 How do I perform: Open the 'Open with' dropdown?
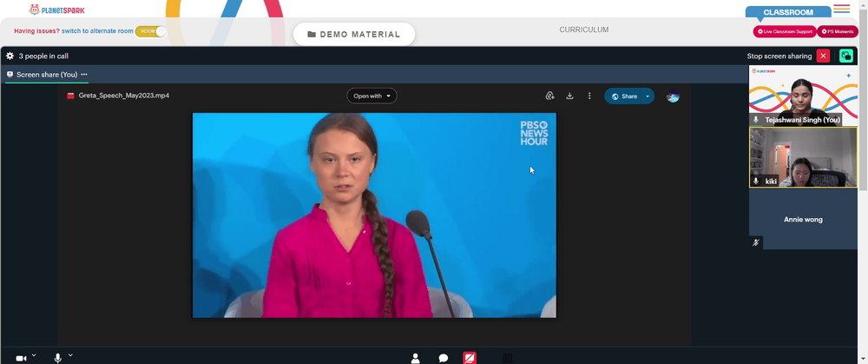[372, 96]
